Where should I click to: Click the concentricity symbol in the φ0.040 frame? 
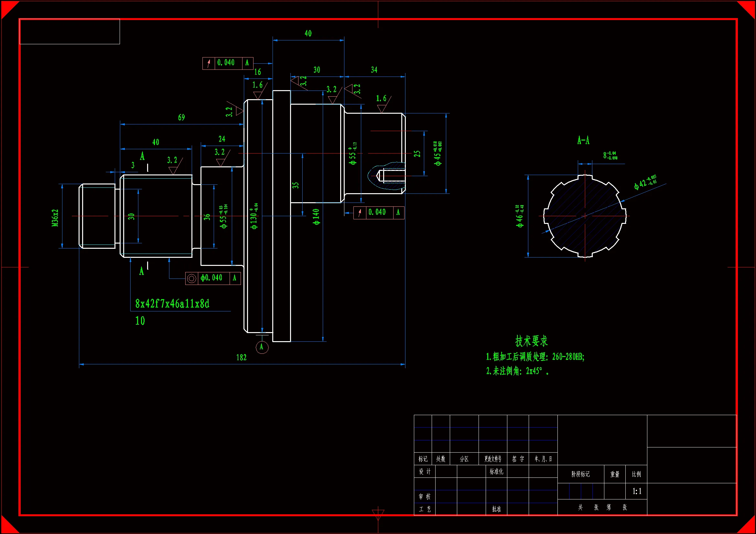[x=191, y=278]
